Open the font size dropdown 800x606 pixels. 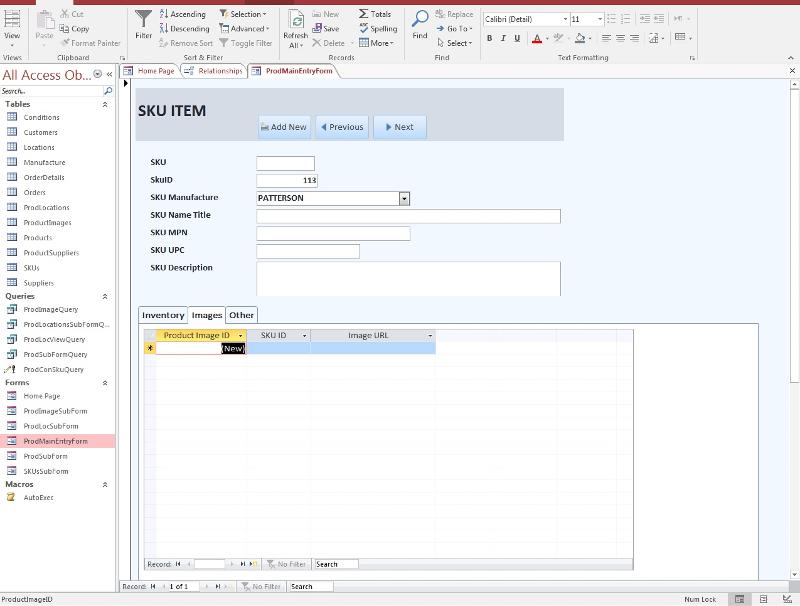click(x=599, y=19)
